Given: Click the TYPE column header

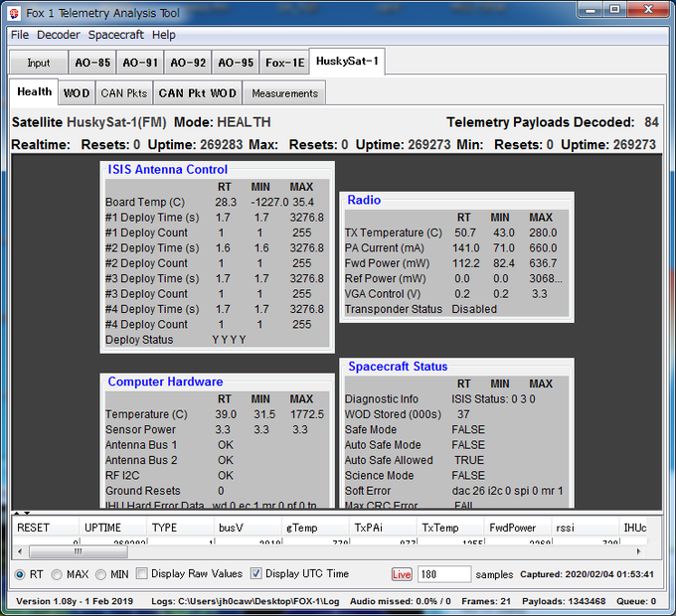Looking at the screenshot, I should pos(180,528).
